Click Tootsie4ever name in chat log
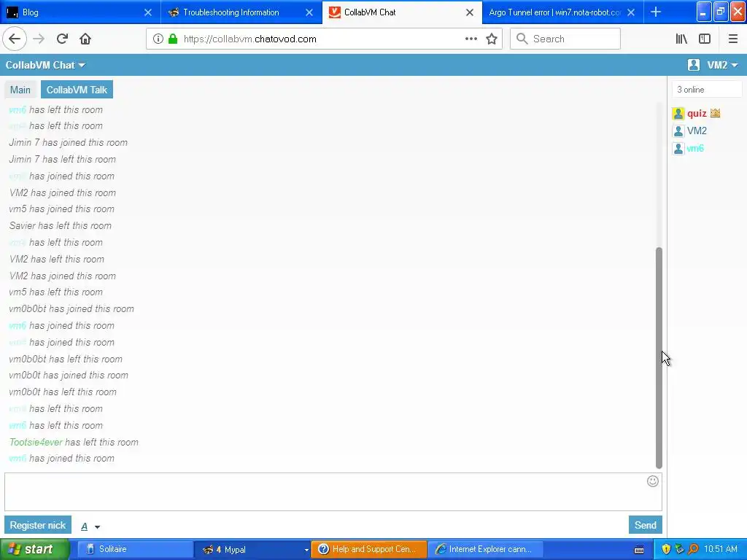The width and height of the screenshot is (747, 560). (x=36, y=443)
